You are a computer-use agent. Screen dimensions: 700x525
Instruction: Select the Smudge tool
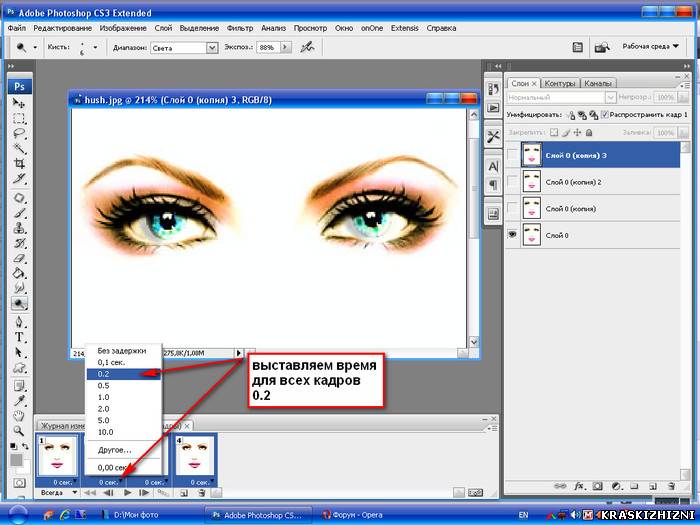(x=19, y=288)
